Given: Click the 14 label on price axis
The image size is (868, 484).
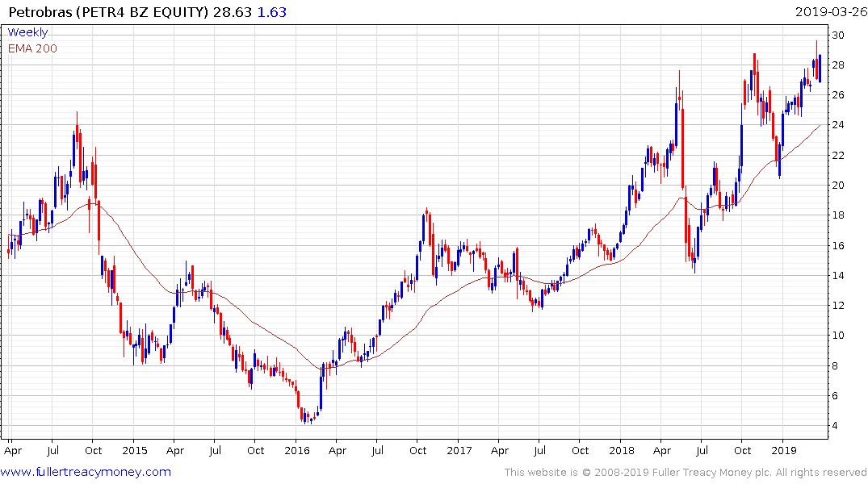Looking at the screenshot, I should [x=838, y=275].
